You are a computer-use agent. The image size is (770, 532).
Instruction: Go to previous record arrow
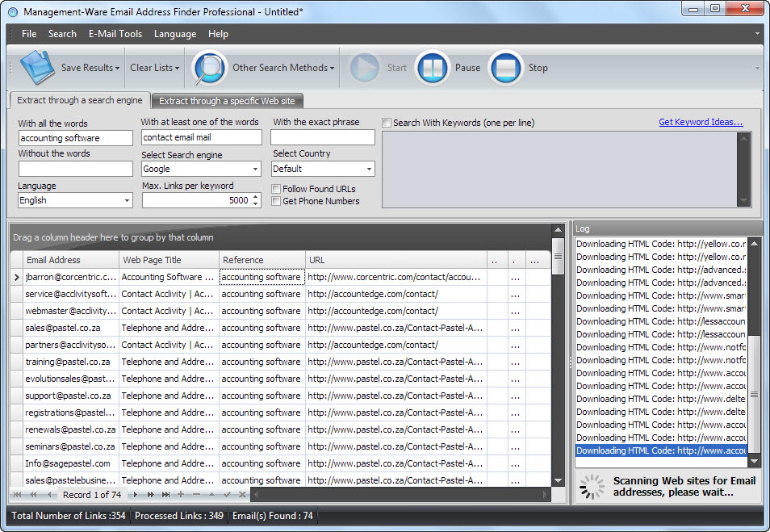coord(49,495)
